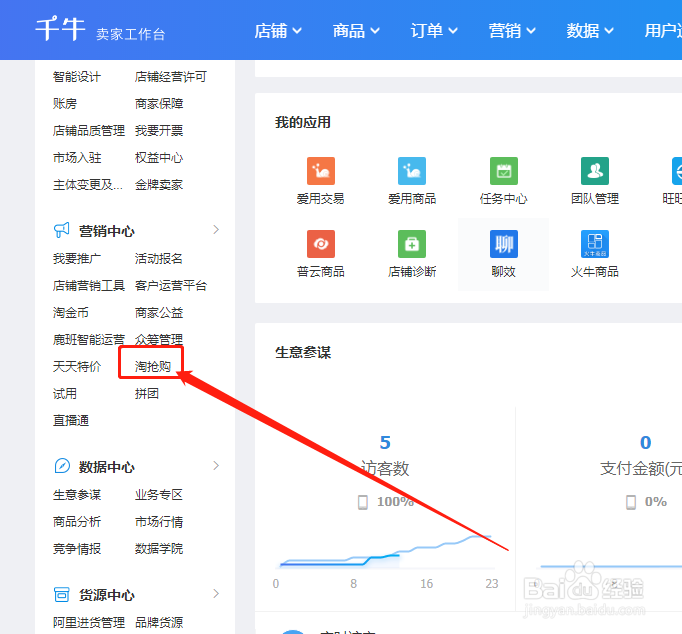Open 商品分析 link

click(x=77, y=522)
